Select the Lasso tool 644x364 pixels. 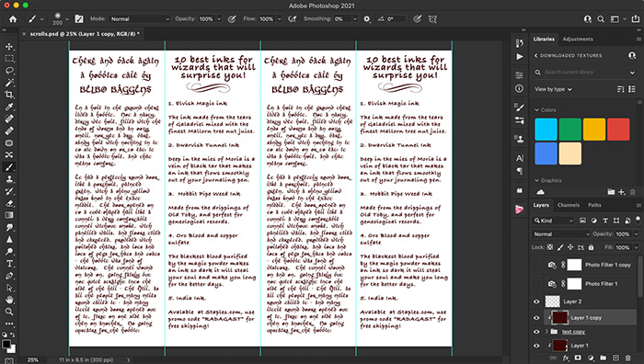(9, 71)
